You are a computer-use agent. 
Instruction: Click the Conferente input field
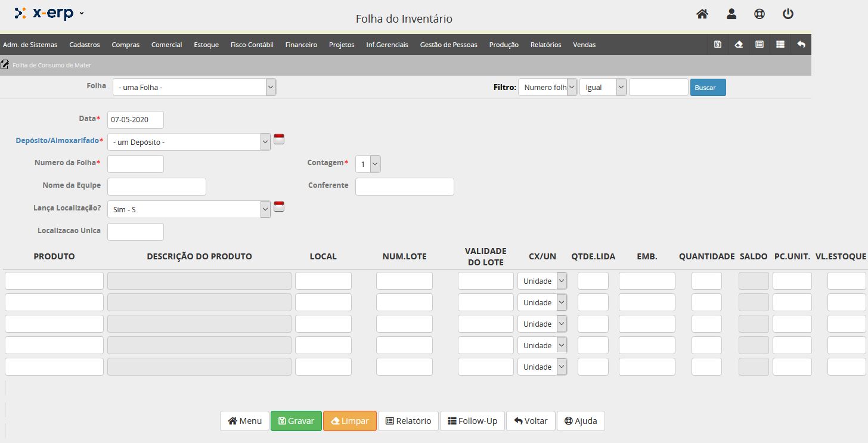pyautogui.click(x=405, y=187)
